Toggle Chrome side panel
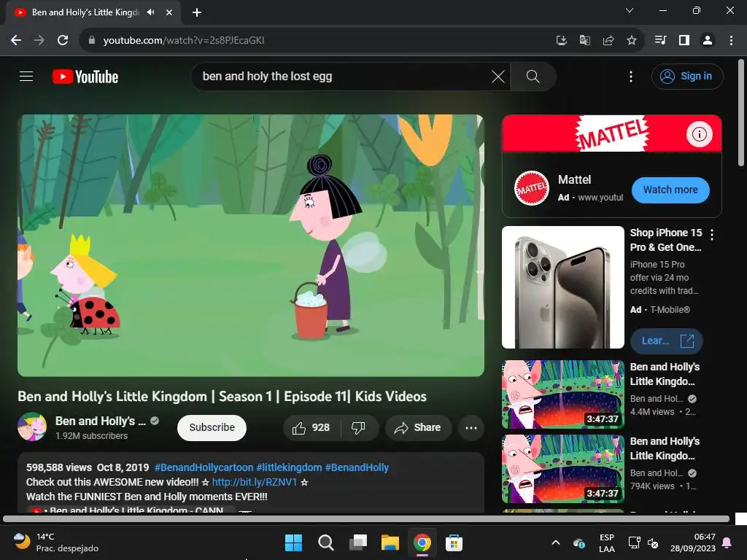747x560 pixels. [684, 41]
